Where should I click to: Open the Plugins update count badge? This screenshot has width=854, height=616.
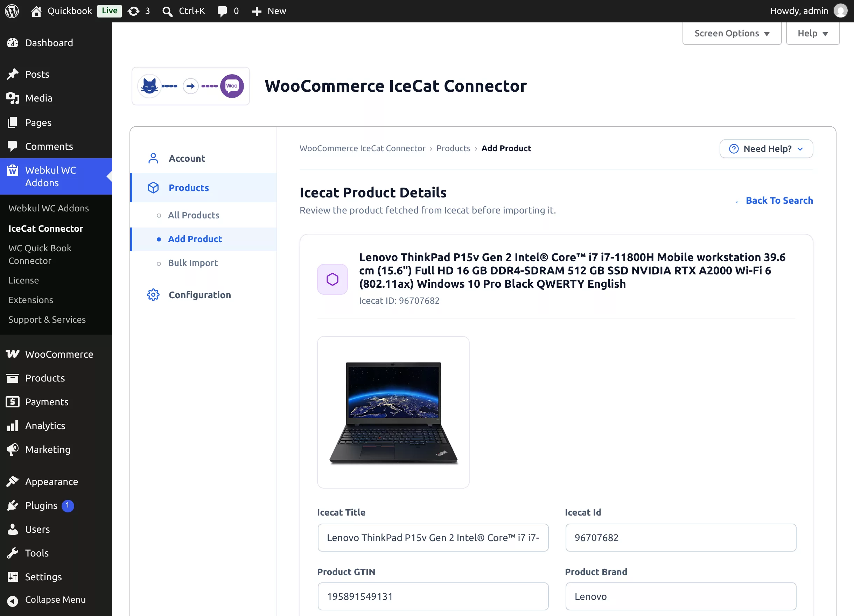pos(68,505)
